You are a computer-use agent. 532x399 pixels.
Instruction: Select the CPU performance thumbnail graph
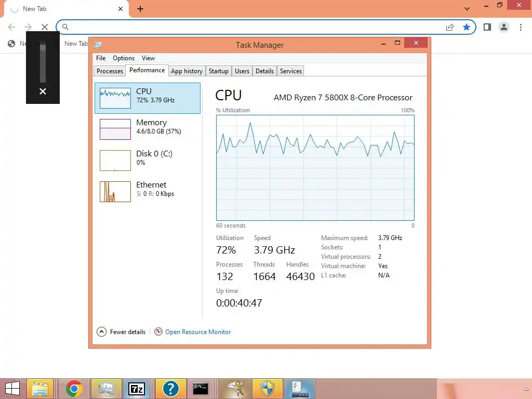click(115, 98)
